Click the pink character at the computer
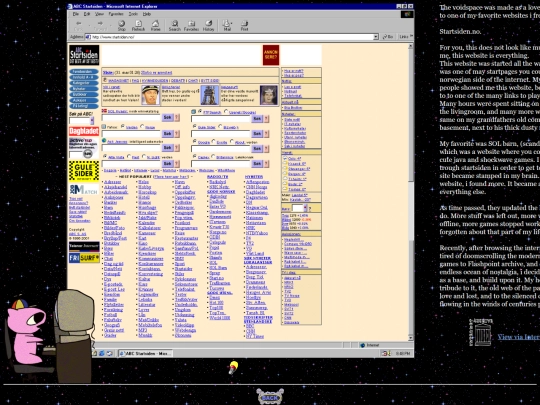This screenshot has width=540, height=405. pos(27,331)
